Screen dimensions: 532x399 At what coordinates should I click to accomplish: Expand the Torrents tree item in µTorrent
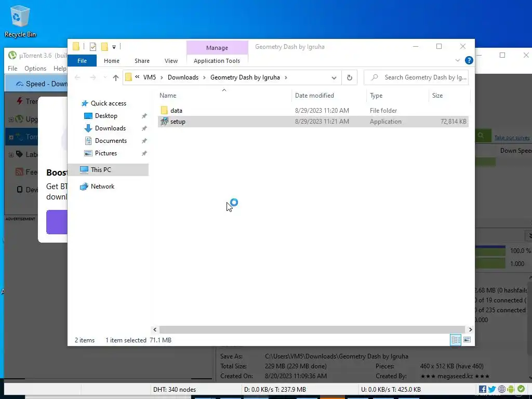click(11, 137)
